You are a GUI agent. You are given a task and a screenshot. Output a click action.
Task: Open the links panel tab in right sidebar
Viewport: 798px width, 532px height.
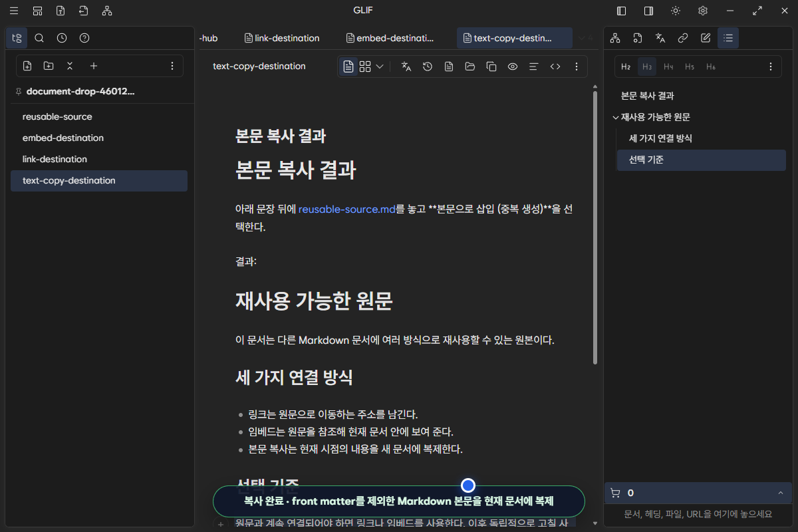(683, 38)
